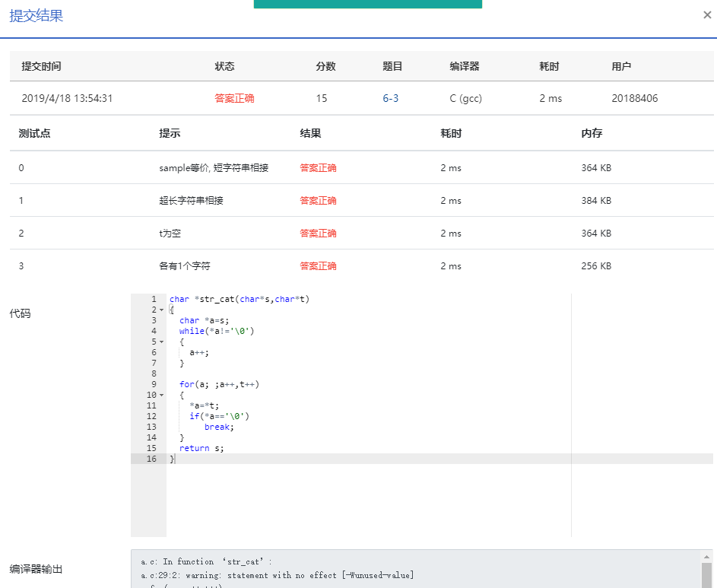This screenshot has height=588, width=717.
Task: Open problem link 6-3
Action: click(391, 98)
